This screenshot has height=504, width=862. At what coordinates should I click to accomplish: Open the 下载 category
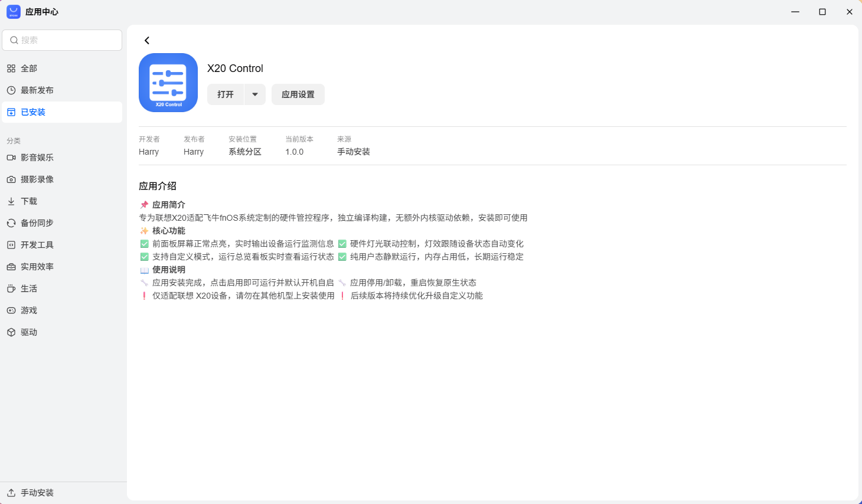(x=62, y=201)
